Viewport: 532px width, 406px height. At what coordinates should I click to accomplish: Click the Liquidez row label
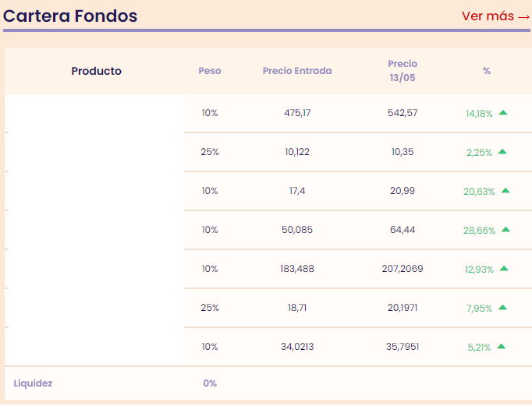(x=34, y=383)
